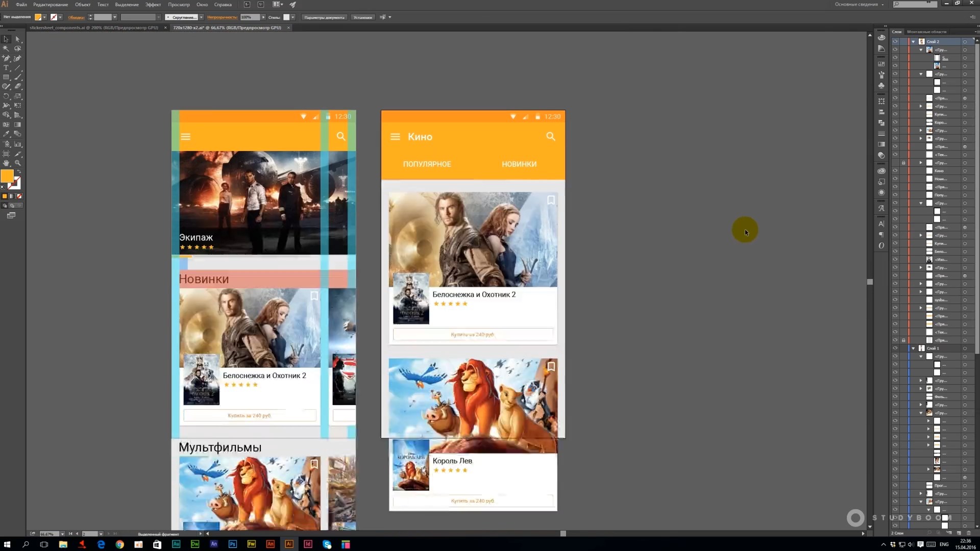
Task: Open the Swatches panel from dock
Action: (881, 64)
